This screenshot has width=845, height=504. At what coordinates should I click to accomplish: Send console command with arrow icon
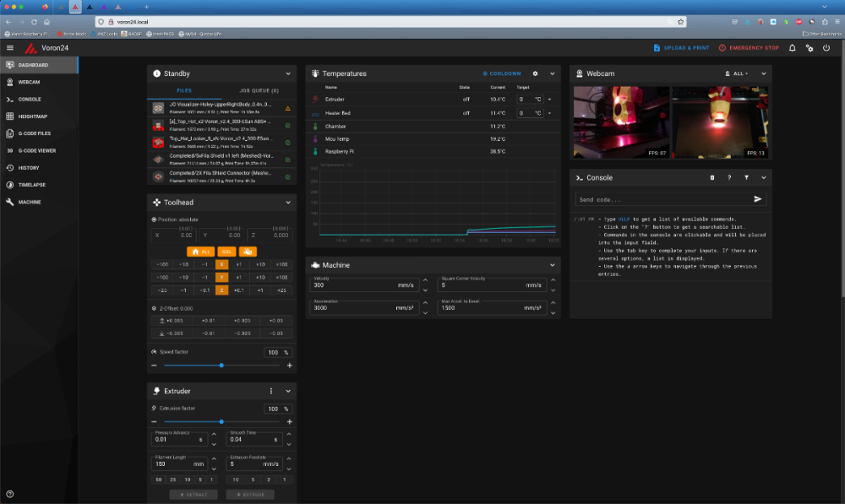[x=758, y=199]
